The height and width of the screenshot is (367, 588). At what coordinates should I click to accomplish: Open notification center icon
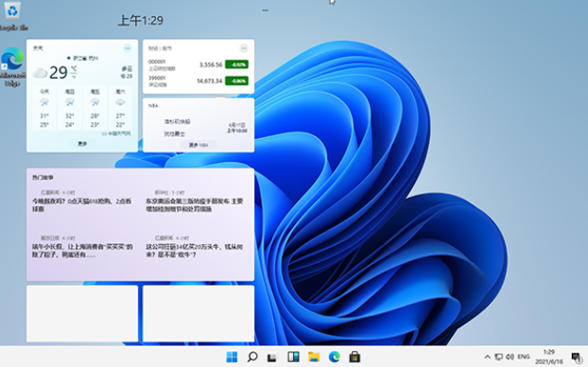coord(577,357)
